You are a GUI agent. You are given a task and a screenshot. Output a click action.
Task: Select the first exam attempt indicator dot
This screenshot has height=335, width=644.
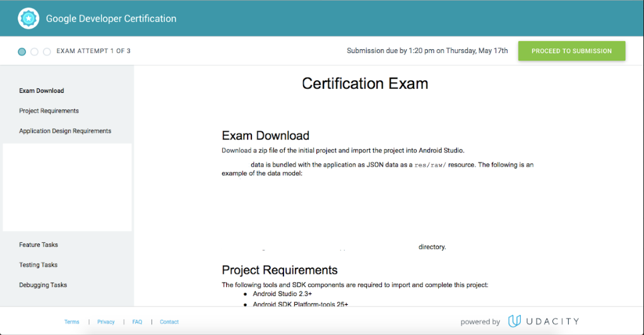pyautogui.click(x=21, y=51)
